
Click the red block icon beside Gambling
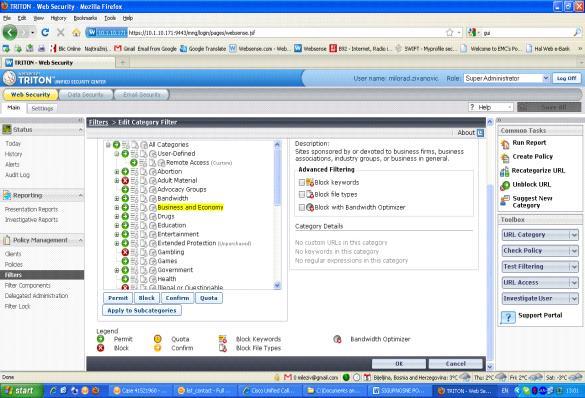click(125, 252)
